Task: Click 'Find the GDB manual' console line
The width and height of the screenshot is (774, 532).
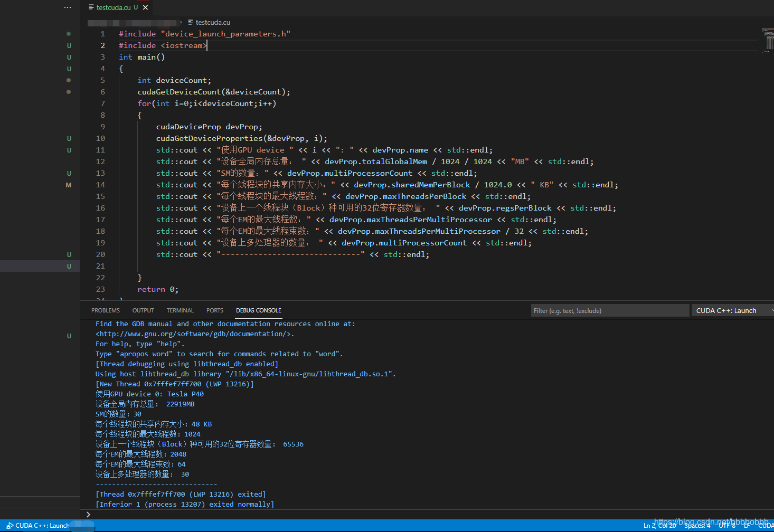Action: pyautogui.click(x=225, y=324)
